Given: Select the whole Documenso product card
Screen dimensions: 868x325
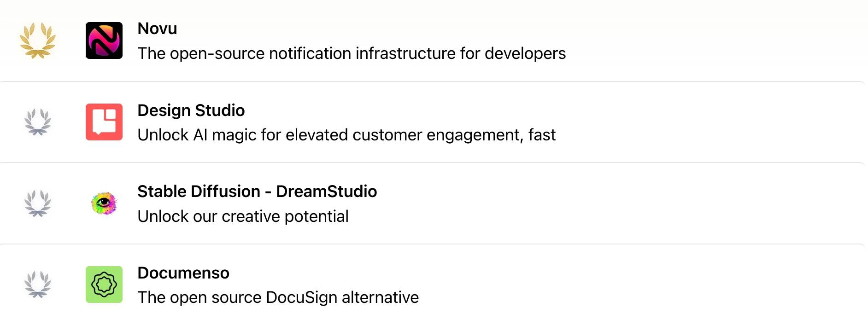Looking at the screenshot, I should (x=432, y=284).
